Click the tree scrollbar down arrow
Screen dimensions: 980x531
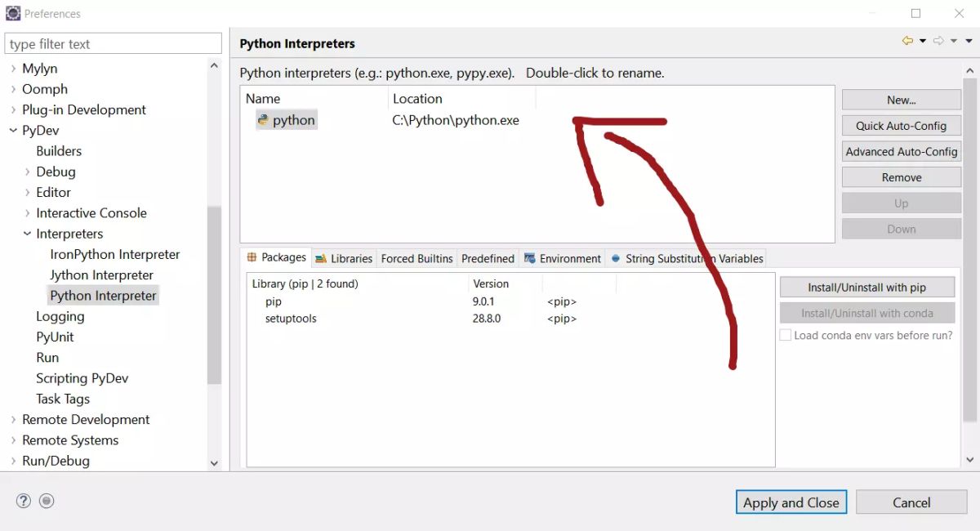pos(214,463)
